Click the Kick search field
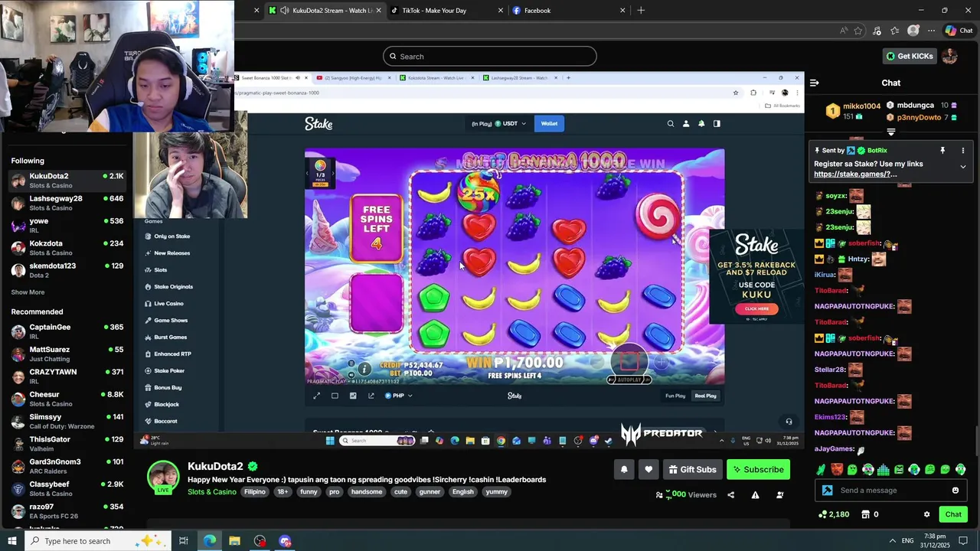This screenshot has height=551, width=980. click(x=490, y=56)
